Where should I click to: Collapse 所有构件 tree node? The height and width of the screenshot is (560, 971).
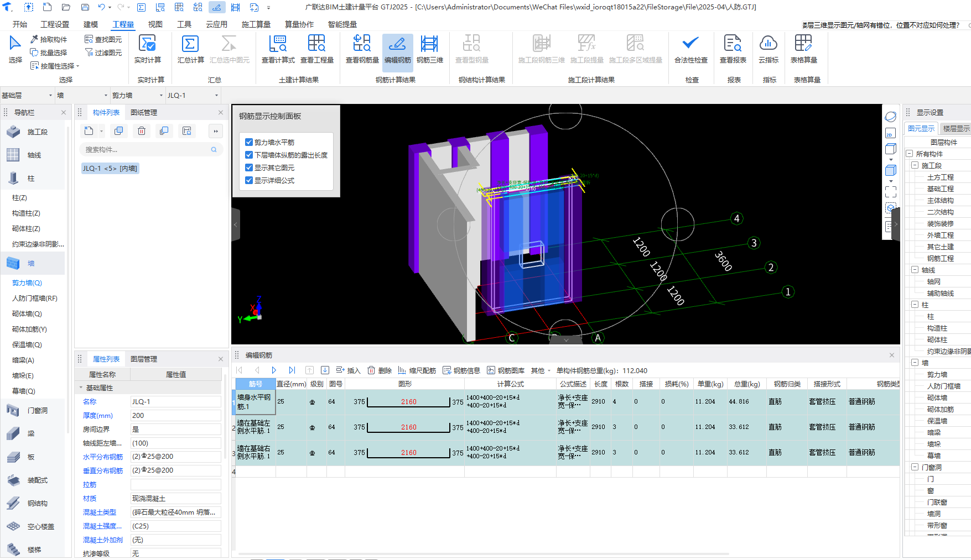click(909, 154)
